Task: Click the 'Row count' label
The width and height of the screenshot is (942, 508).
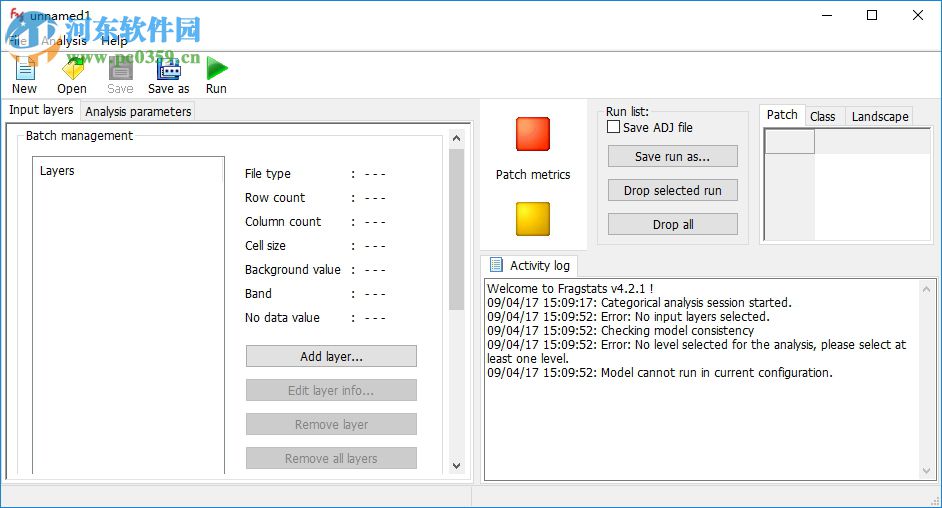Action: 275,198
